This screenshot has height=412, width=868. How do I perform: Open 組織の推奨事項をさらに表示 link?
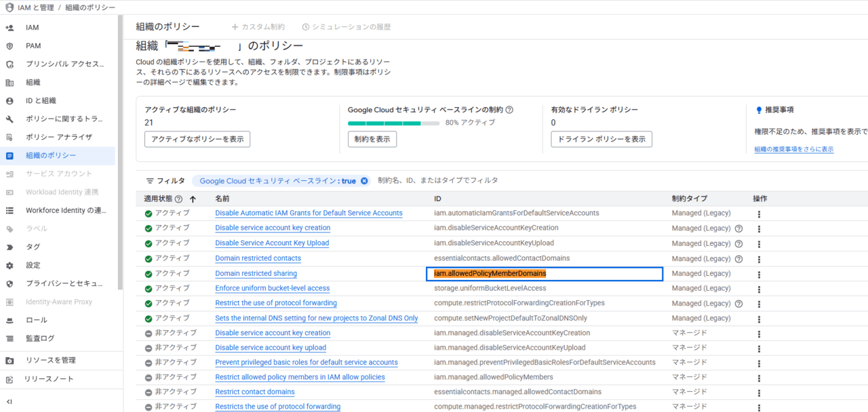[794, 150]
